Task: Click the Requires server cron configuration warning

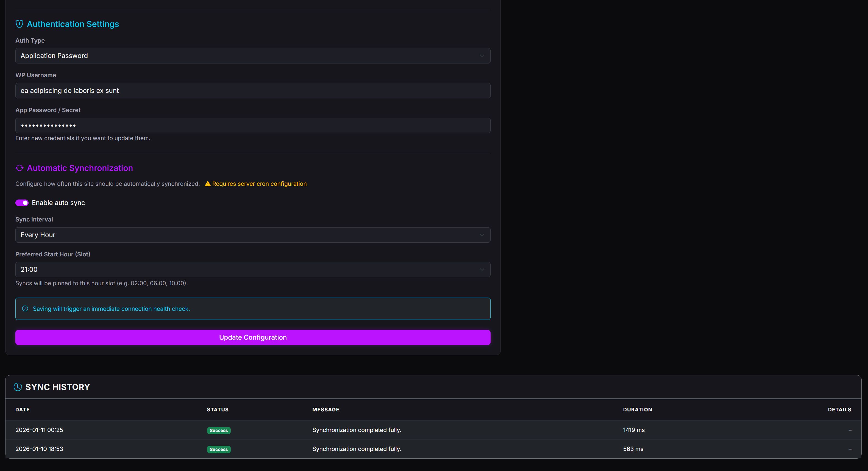Action: (x=259, y=184)
